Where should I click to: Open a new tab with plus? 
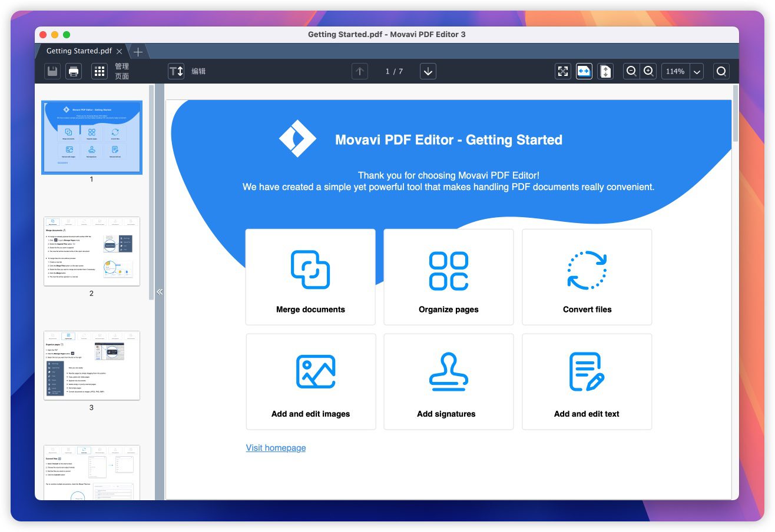coord(138,51)
